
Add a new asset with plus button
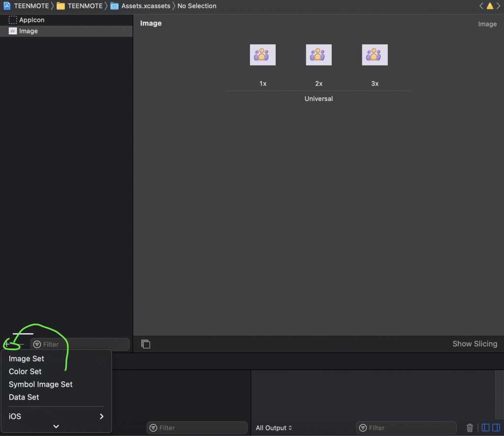[x=7, y=344]
